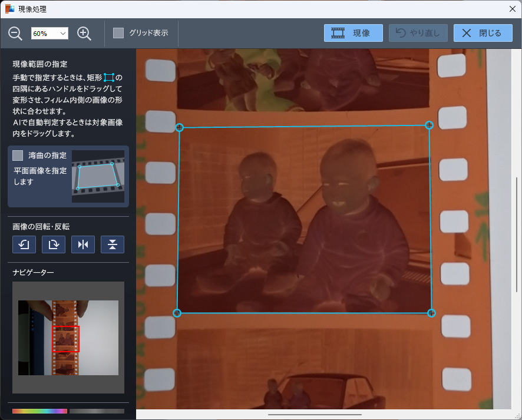
Task: Click the 閉じる button
Action: (x=483, y=33)
